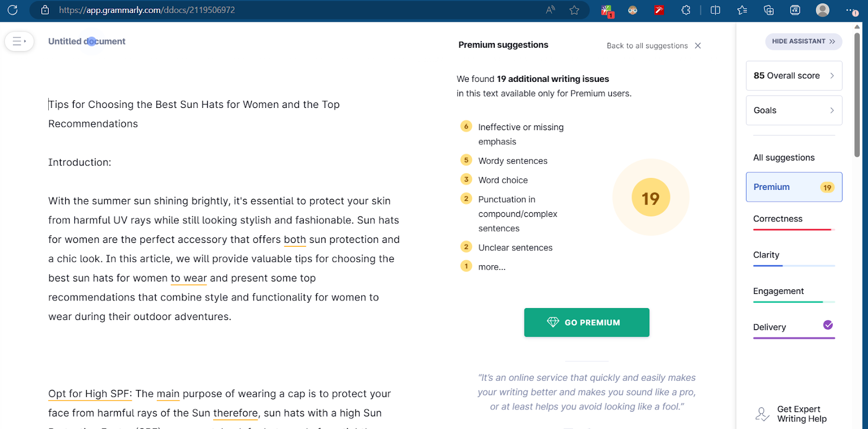Click the page vertical scrollbar thumb
Image resolution: width=868 pixels, height=429 pixels.
(x=857, y=95)
